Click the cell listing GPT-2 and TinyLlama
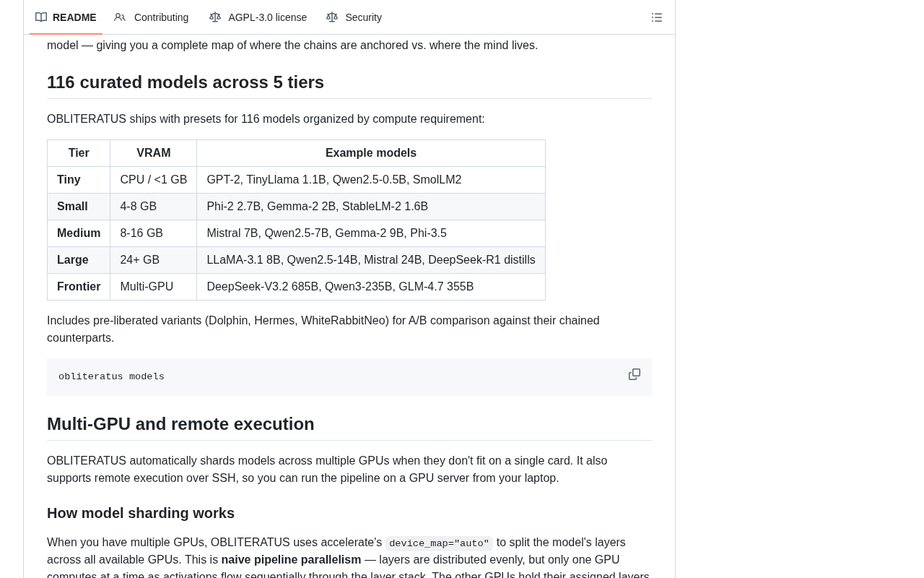924x578 pixels. 371,180
